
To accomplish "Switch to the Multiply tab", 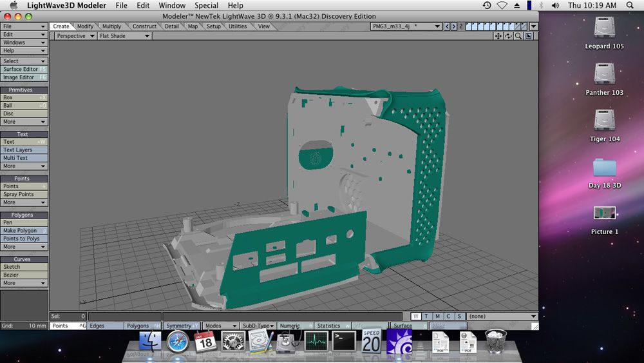I will (111, 26).
